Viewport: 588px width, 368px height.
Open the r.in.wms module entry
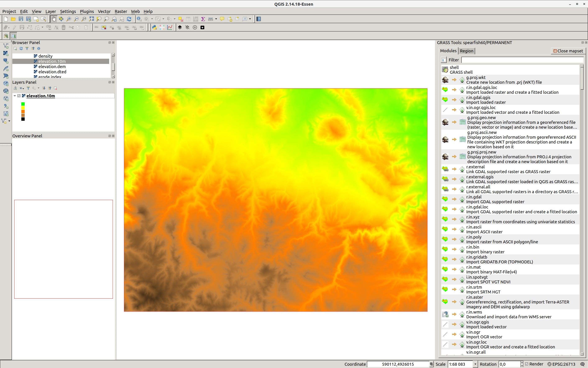click(x=510, y=315)
